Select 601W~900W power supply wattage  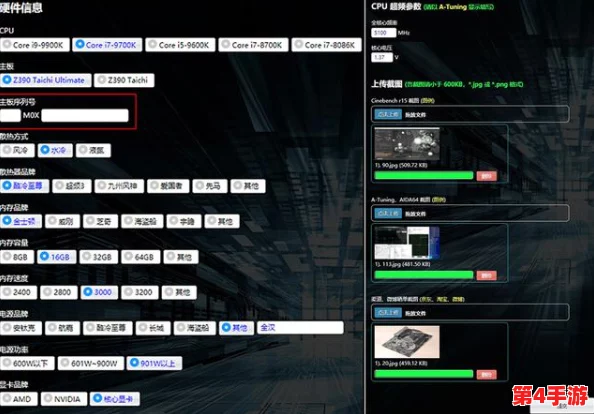click(x=91, y=363)
